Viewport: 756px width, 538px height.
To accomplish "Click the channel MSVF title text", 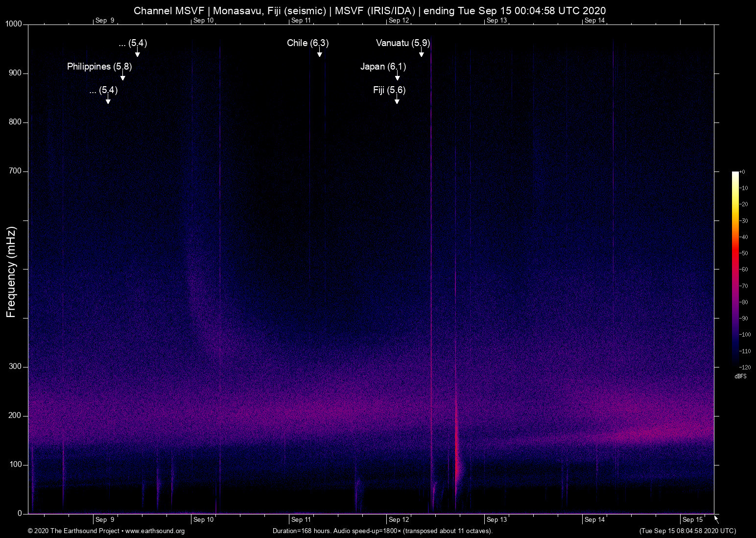I will [370, 10].
